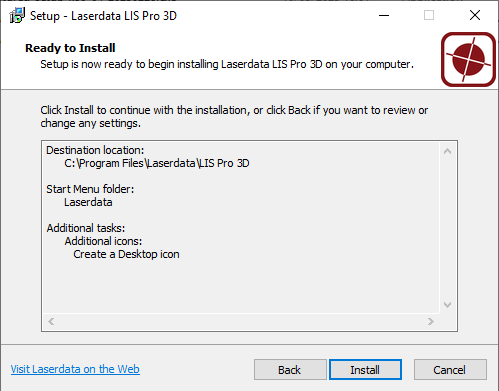The image size is (499, 391).
Task: Close the Setup window with X
Action: click(x=475, y=15)
